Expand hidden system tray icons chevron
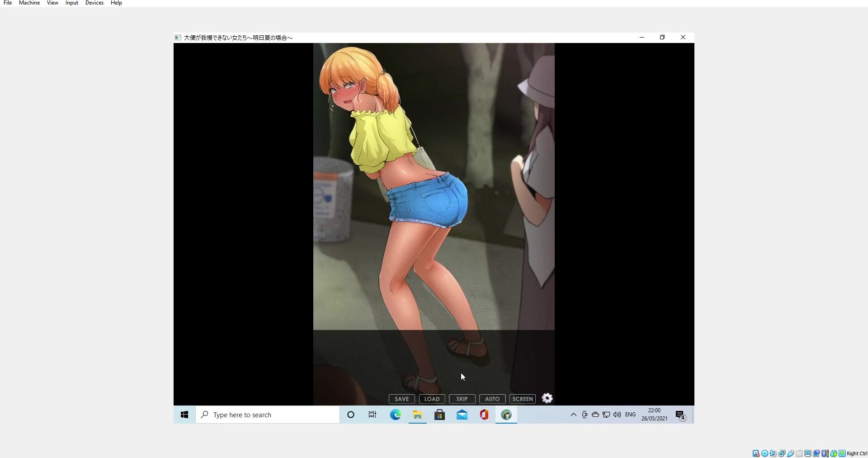Screen dimensions: 868x458 point(573,415)
